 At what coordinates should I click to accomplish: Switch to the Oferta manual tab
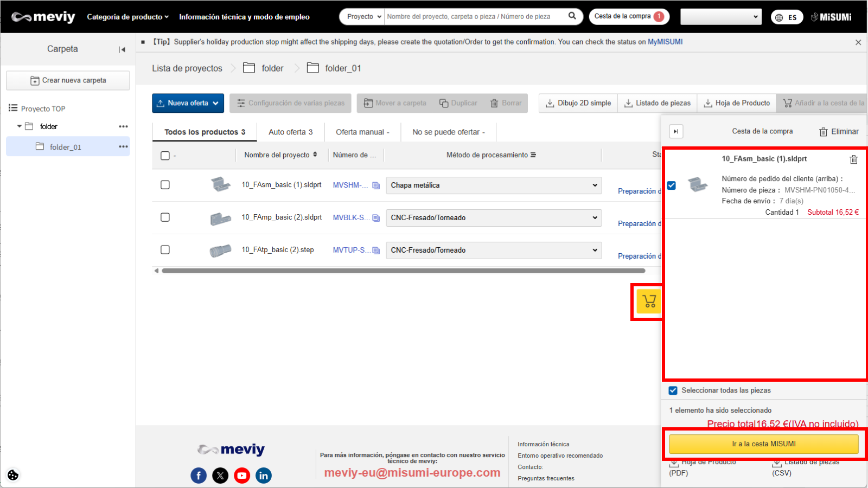pos(362,132)
